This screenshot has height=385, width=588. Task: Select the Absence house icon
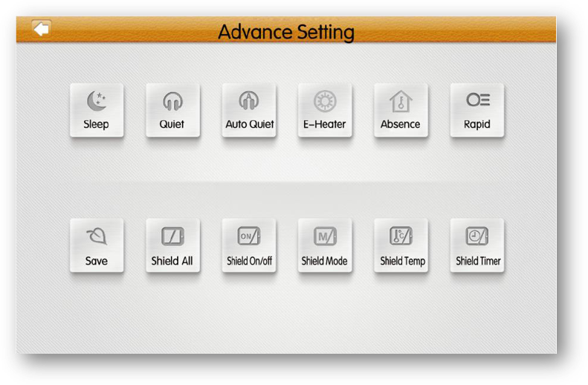coord(401,101)
